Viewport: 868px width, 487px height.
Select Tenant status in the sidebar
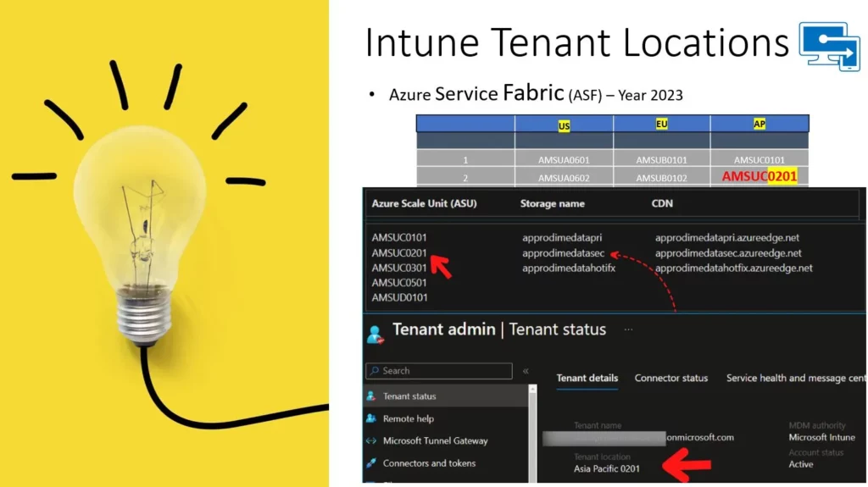click(446, 396)
